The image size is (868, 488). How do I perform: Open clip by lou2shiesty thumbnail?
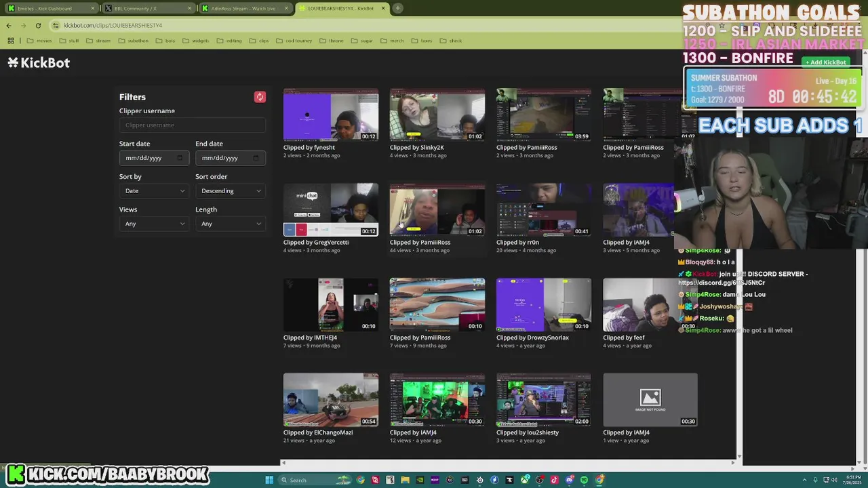point(544,399)
